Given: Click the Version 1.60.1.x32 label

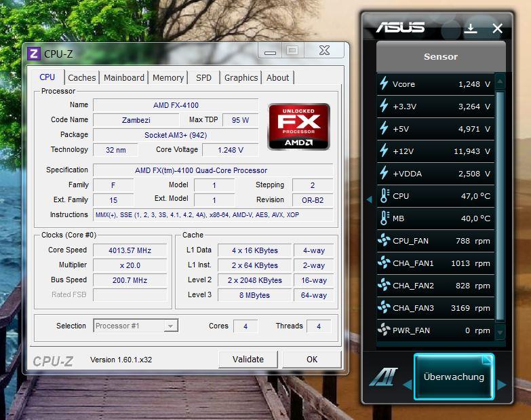Looking at the screenshot, I should click(121, 360).
